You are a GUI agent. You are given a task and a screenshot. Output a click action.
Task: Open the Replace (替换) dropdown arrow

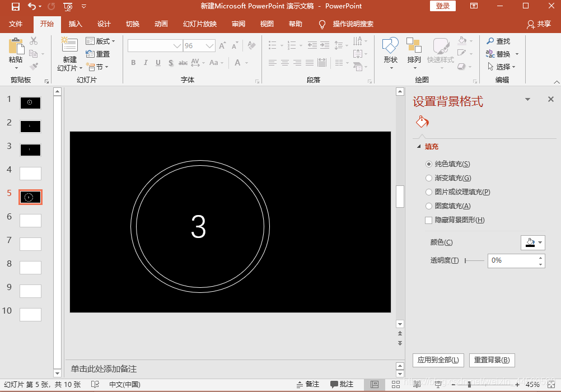click(x=517, y=54)
